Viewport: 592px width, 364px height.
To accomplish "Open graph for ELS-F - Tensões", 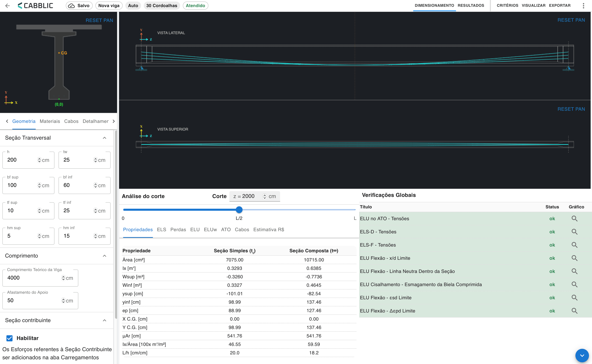I will (x=574, y=245).
